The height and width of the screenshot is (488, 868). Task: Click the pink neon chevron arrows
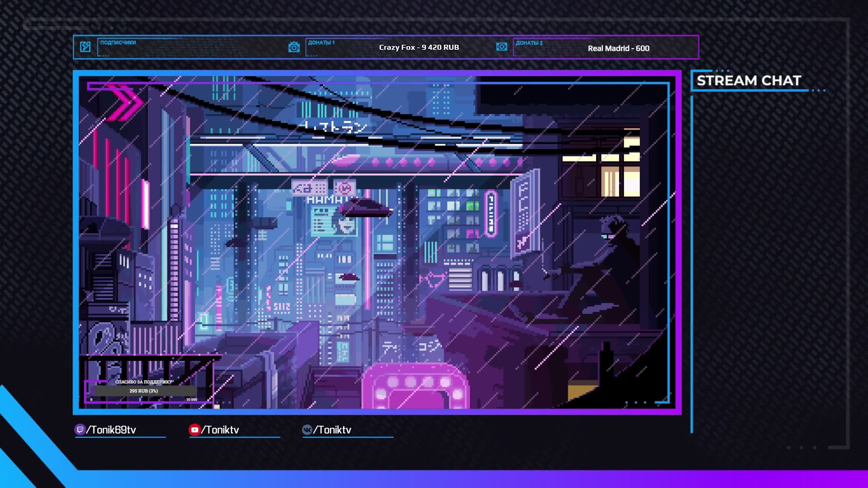pyautogui.click(x=125, y=102)
